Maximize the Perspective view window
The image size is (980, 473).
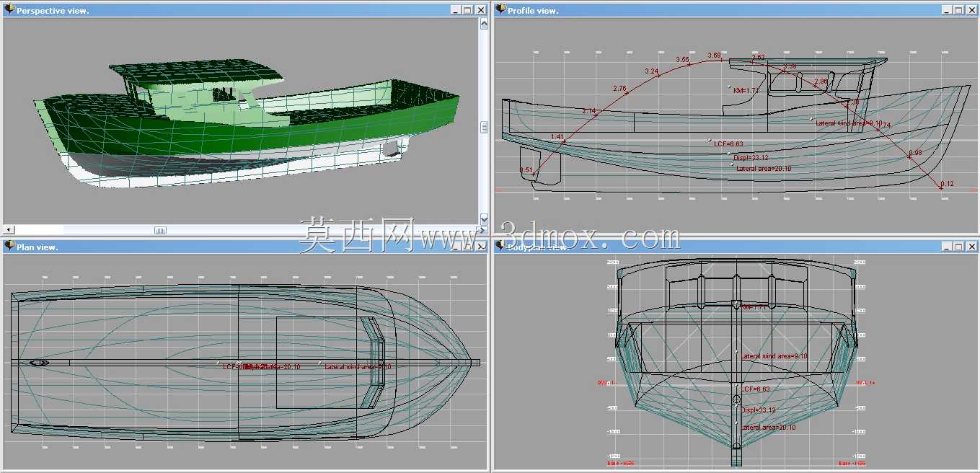tap(467, 10)
